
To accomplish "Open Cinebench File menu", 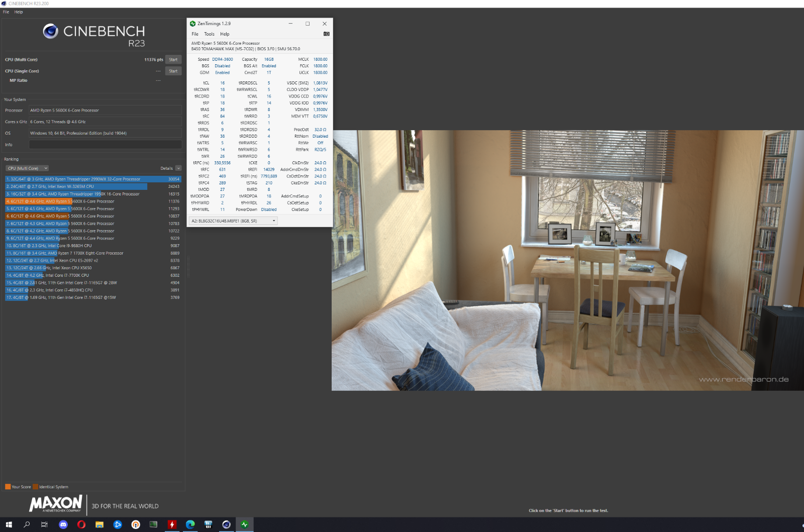I will click(x=6, y=12).
